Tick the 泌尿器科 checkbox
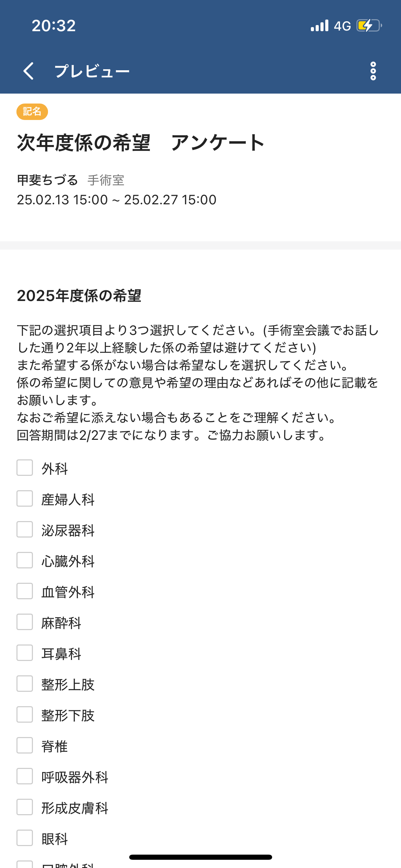The height and width of the screenshot is (868, 401). coord(25,530)
